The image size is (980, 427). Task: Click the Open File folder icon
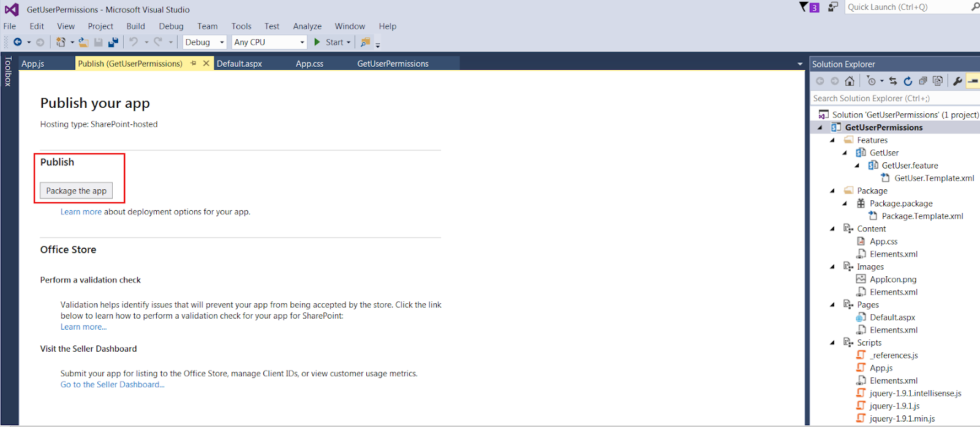[83, 42]
